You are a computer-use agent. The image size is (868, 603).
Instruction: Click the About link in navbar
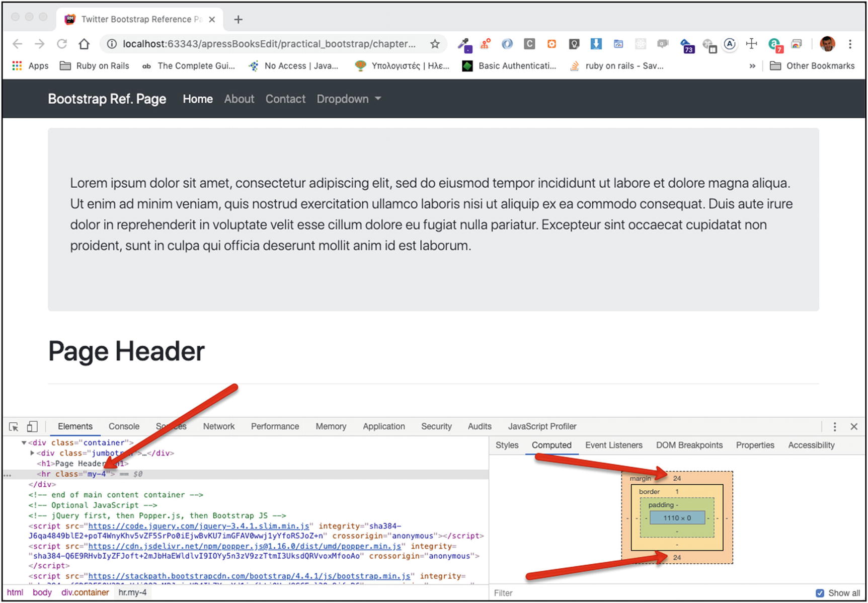point(239,99)
